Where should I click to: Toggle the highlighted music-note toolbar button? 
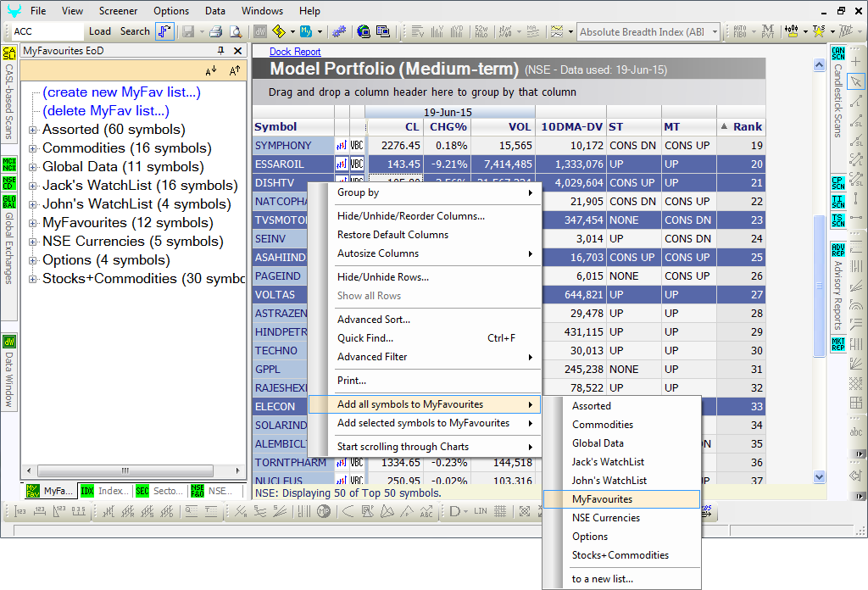(x=164, y=31)
